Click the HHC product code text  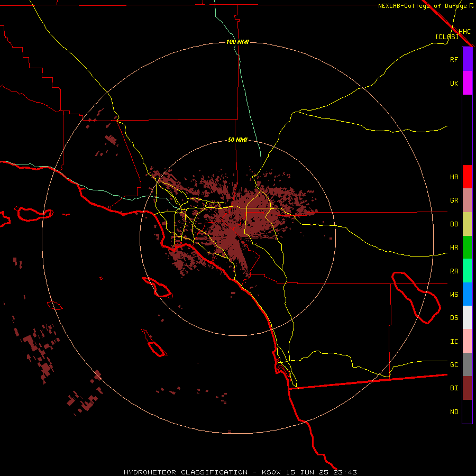click(465, 32)
